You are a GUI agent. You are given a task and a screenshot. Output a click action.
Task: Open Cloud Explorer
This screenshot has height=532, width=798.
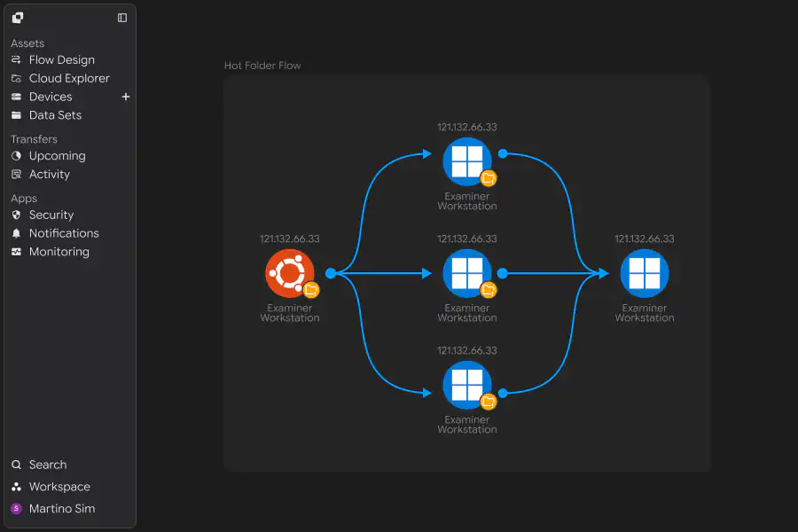(x=69, y=78)
